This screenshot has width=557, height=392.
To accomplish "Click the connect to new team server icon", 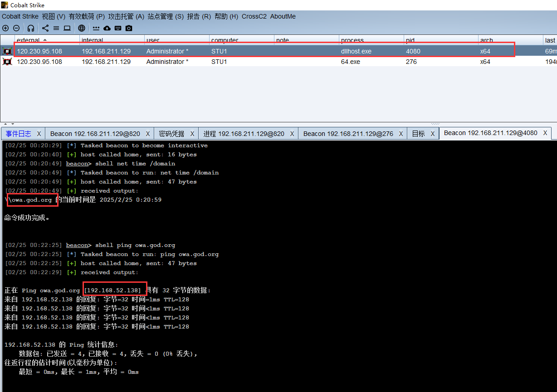I will (5, 28).
